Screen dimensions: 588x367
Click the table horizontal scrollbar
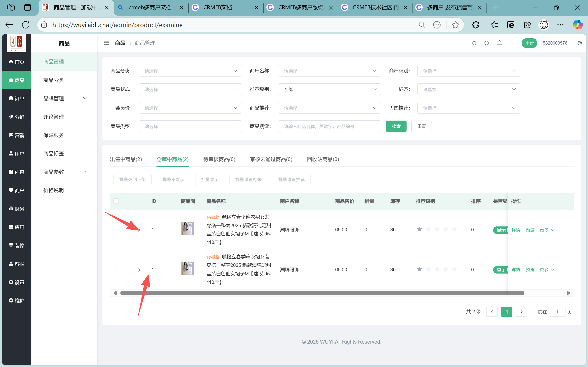pos(322,293)
